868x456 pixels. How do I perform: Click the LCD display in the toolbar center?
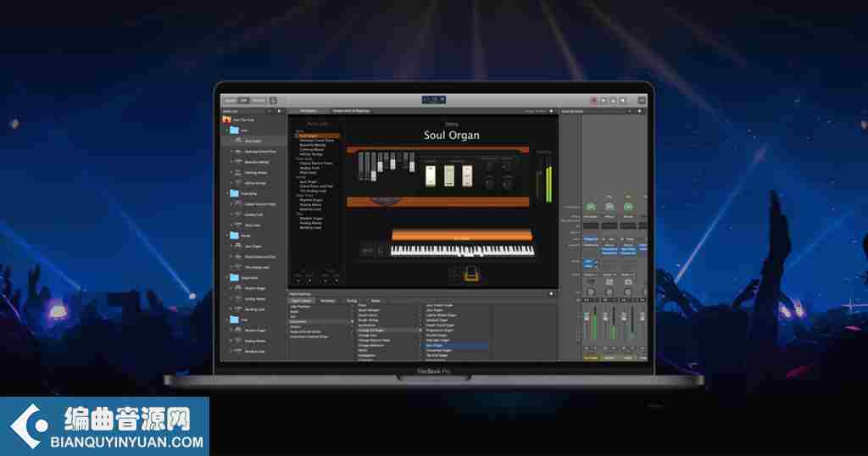[x=433, y=100]
